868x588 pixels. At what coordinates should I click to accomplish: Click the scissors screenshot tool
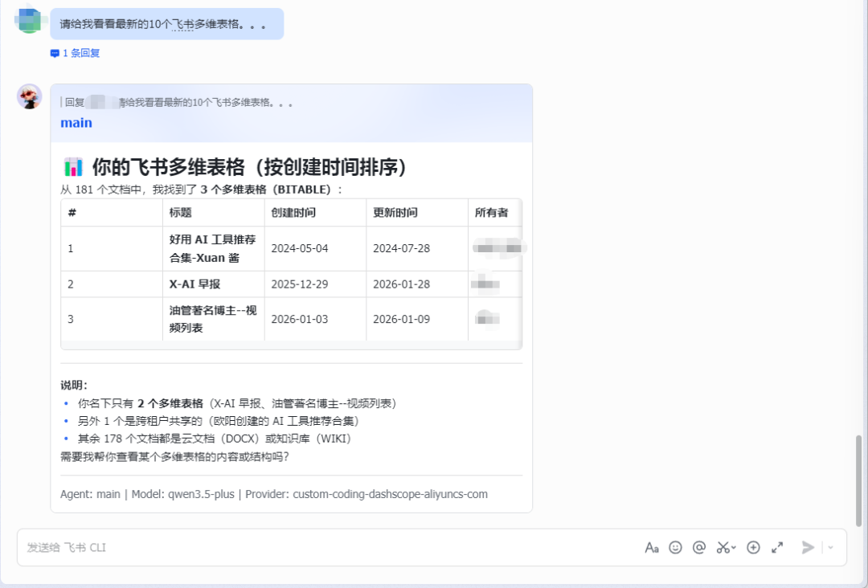pos(723,547)
